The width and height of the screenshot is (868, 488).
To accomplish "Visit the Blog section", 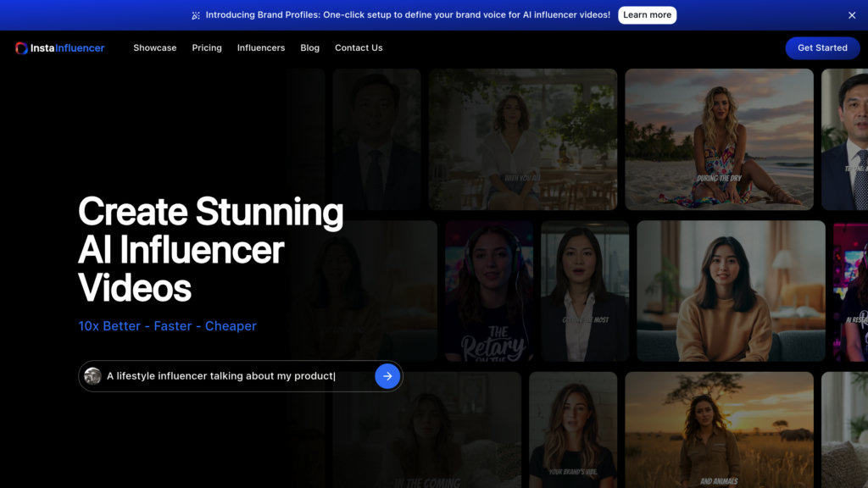I will [310, 48].
